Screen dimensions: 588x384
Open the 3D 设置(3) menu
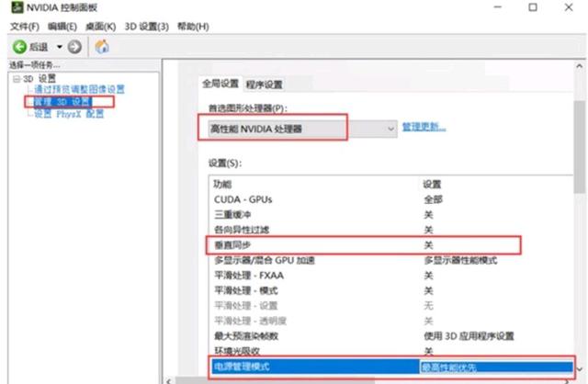pos(147,27)
